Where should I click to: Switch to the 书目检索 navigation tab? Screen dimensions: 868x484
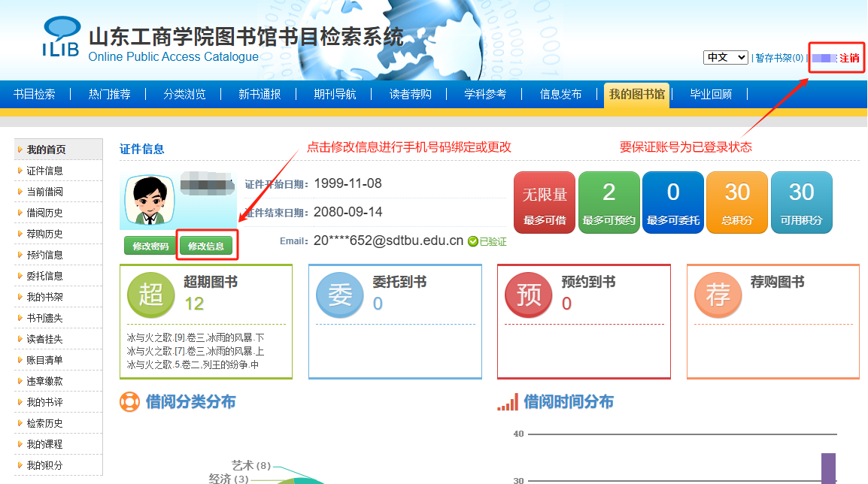click(35, 95)
